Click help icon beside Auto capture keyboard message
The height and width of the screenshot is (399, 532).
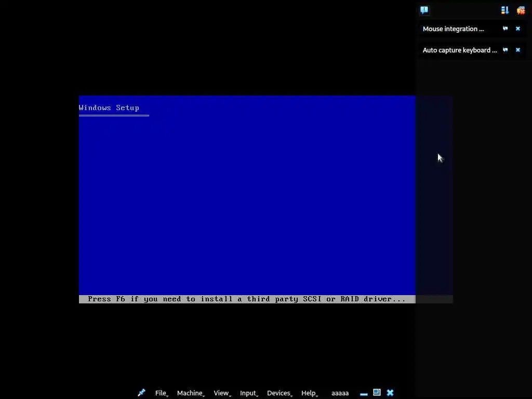point(505,50)
